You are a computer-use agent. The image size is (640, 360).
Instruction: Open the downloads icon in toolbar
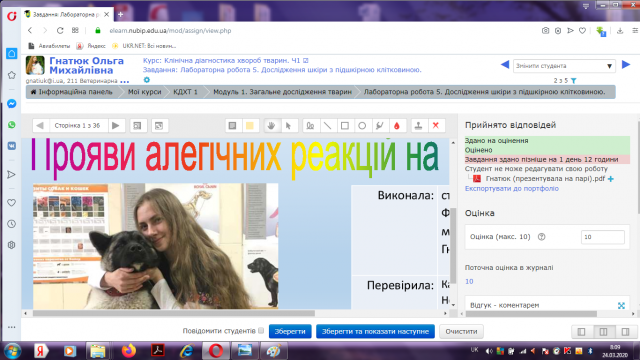(620, 31)
